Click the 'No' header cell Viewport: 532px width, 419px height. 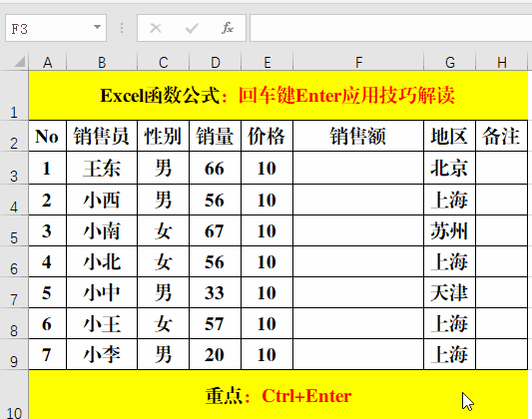coord(48,136)
